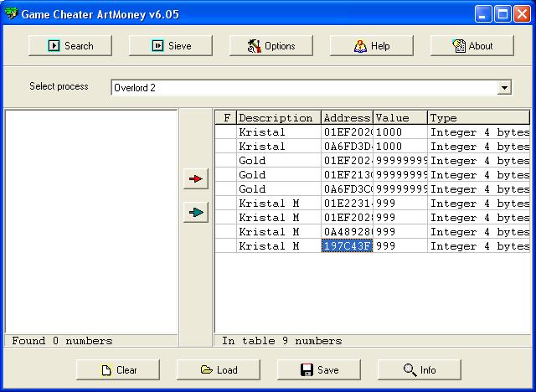Select address cell 01E2231
Screen dimensions: 536x392
(x=347, y=204)
